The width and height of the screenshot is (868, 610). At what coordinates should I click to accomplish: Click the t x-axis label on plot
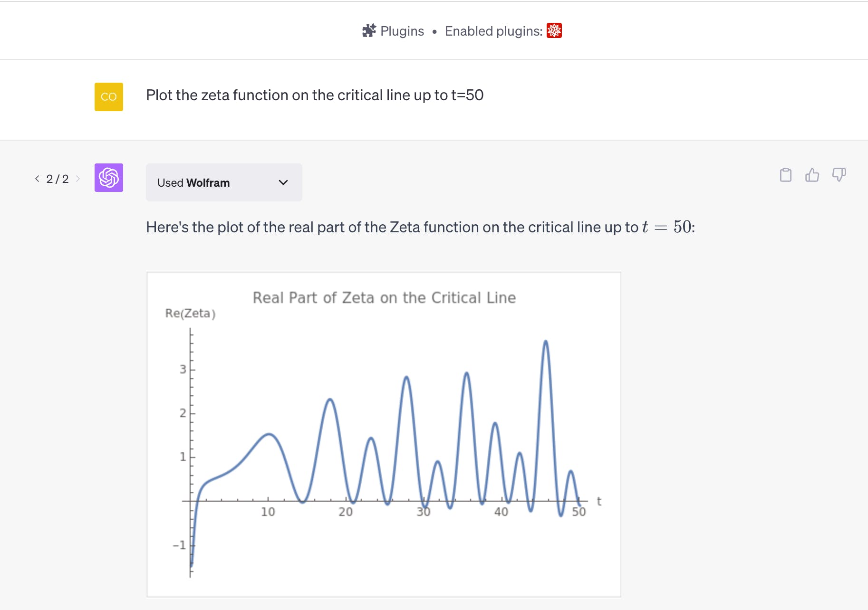pos(599,501)
